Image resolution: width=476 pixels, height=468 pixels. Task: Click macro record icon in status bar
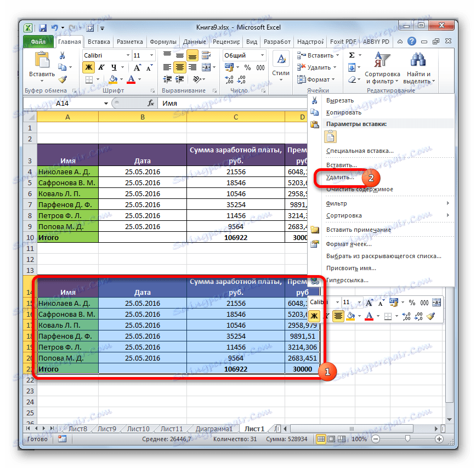click(62, 438)
